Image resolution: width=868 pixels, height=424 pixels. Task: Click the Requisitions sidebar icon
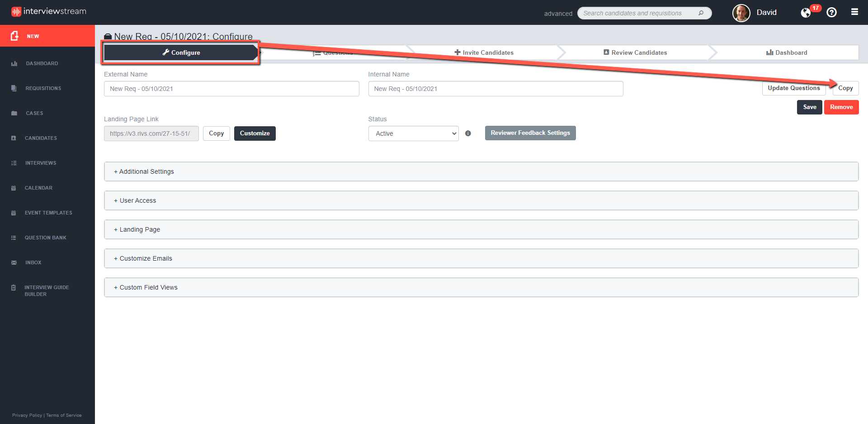14,88
